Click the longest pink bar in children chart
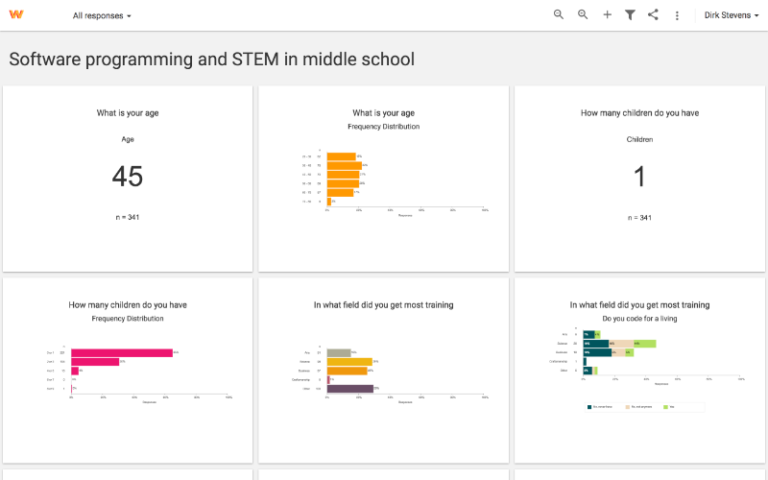The height and width of the screenshot is (480, 768). click(x=122, y=353)
